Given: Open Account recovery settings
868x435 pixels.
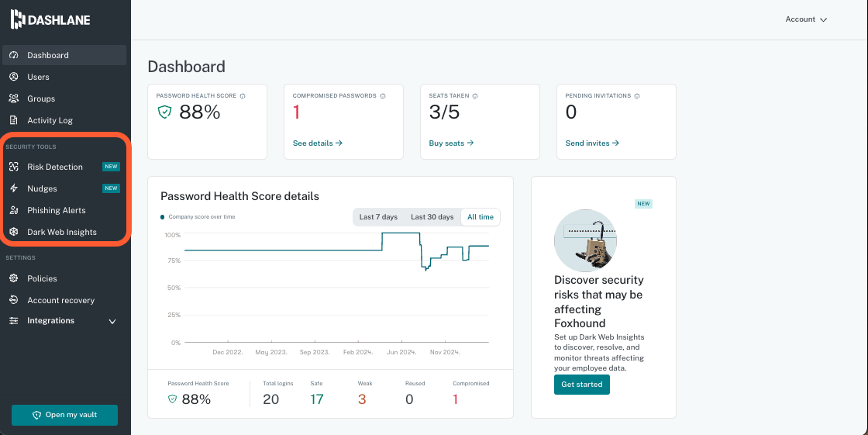Looking at the screenshot, I should click(x=64, y=300).
